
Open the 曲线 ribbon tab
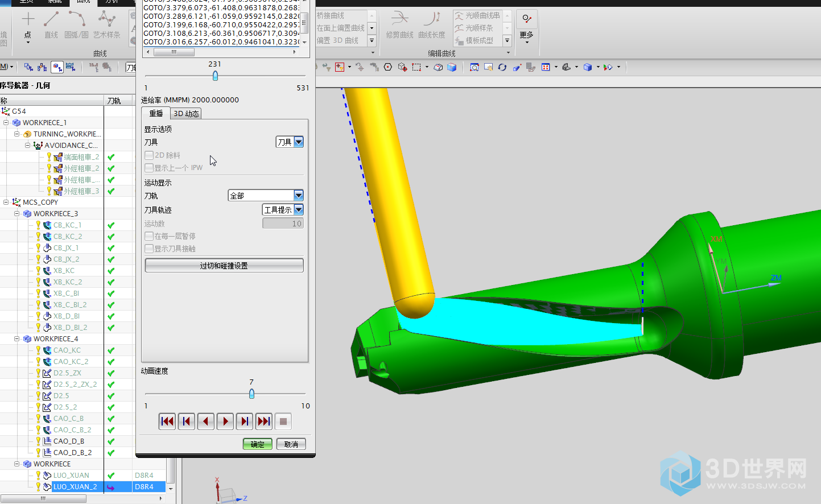(x=84, y=2)
